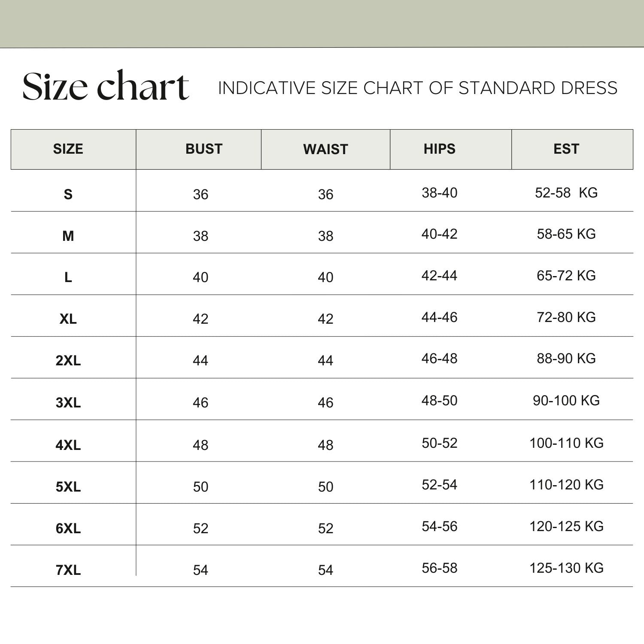Click the waist value 40 for size L
This screenshot has height=644, width=644.
pyautogui.click(x=325, y=277)
